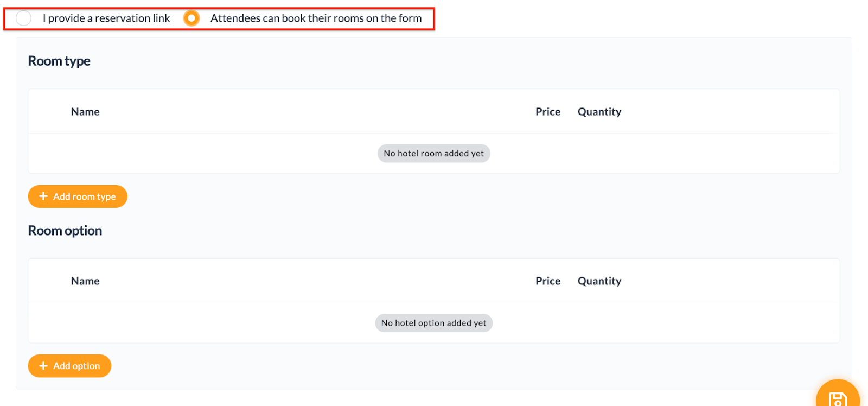Screen dimensions: 868x406
Task: Click the Room option section heading
Action: click(x=65, y=231)
